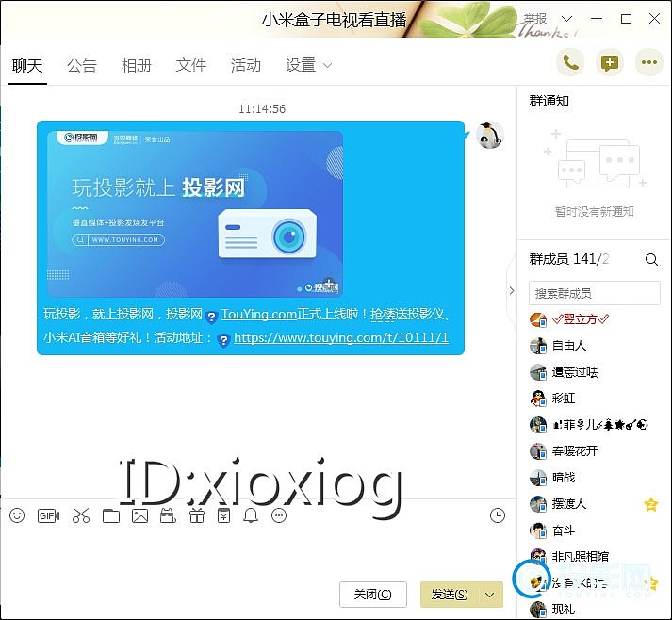Open the TouYing.com link in message
This screenshot has height=620, width=672.
pos(259,314)
